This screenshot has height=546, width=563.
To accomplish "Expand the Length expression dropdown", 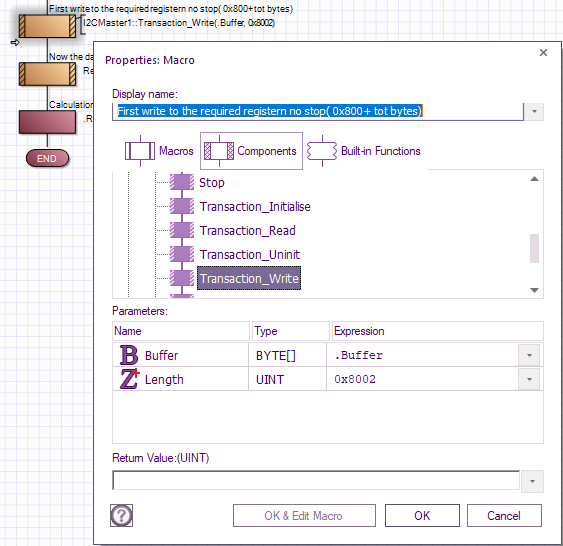I will pyautogui.click(x=529, y=379).
